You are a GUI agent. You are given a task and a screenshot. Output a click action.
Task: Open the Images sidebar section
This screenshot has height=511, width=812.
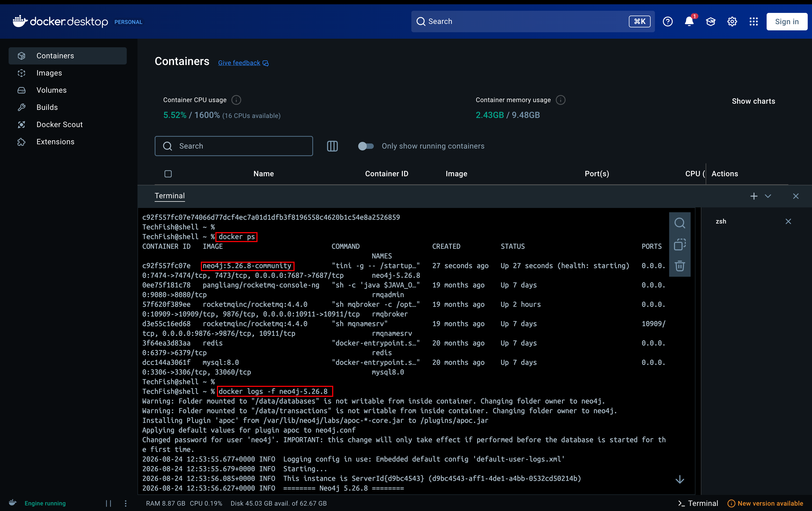pyautogui.click(x=67, y=73)
